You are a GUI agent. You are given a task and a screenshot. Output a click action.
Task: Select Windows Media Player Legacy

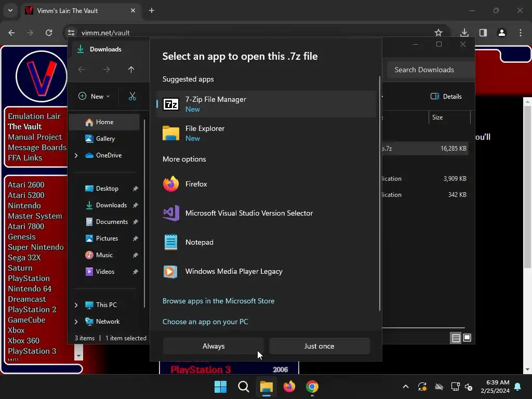coord(267,271)
